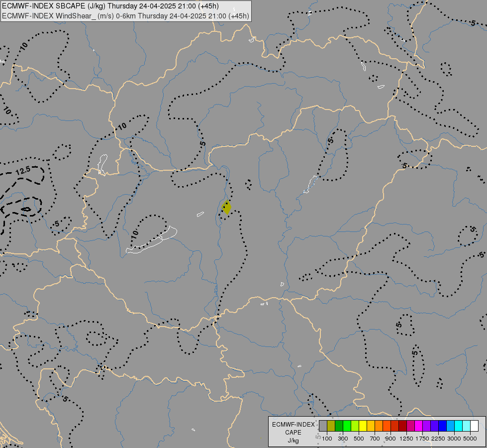Select the brick red legend swatch

pyautogui.click(x=395, y=426)
